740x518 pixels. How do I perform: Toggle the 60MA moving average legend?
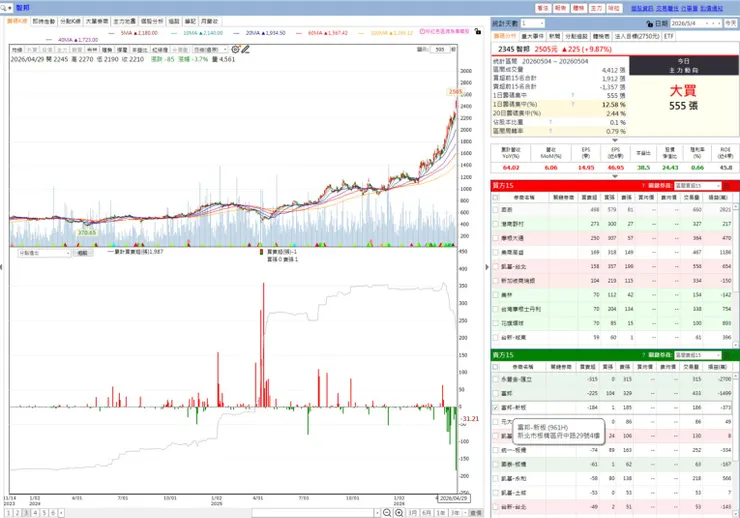[322, 33]
